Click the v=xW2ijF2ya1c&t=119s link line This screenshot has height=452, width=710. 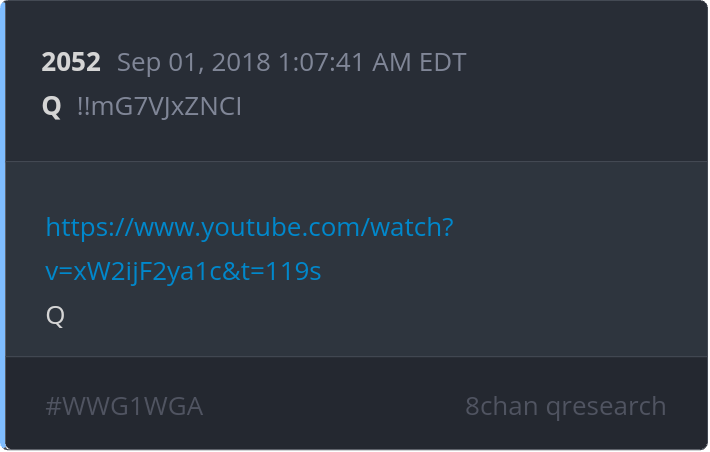pyautogui.click(x=183, y=272)
